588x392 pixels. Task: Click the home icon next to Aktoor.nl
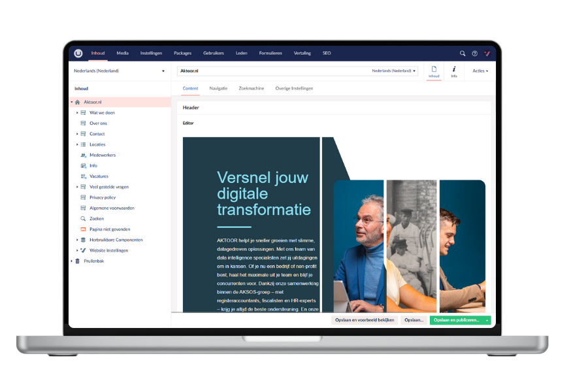[78, 102]
